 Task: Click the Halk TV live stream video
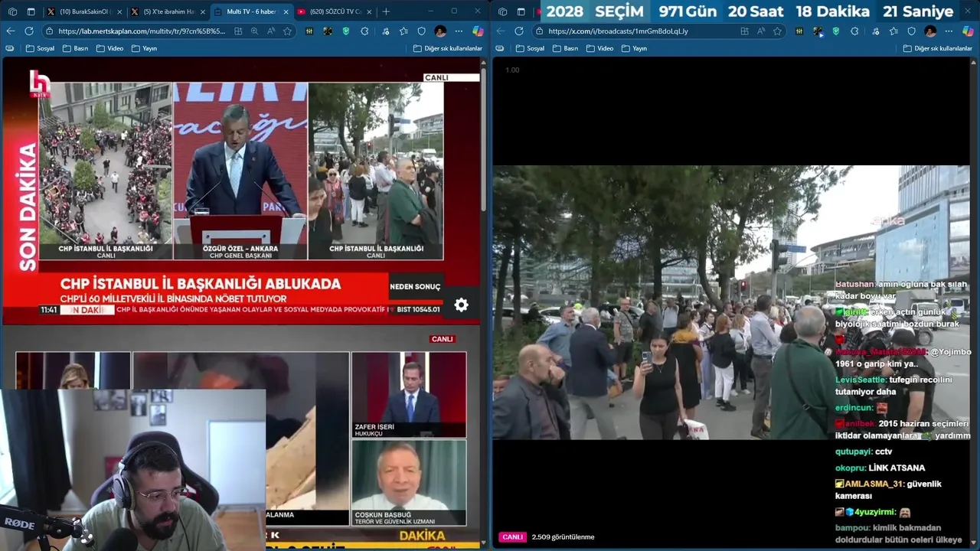click(240, 191)
